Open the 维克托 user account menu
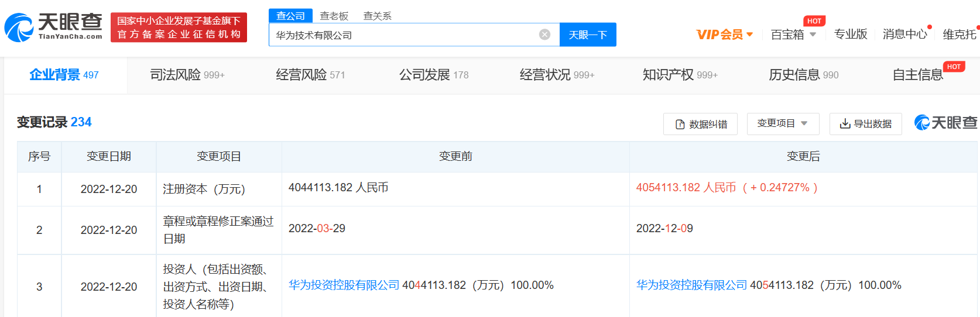 [960, 35]
